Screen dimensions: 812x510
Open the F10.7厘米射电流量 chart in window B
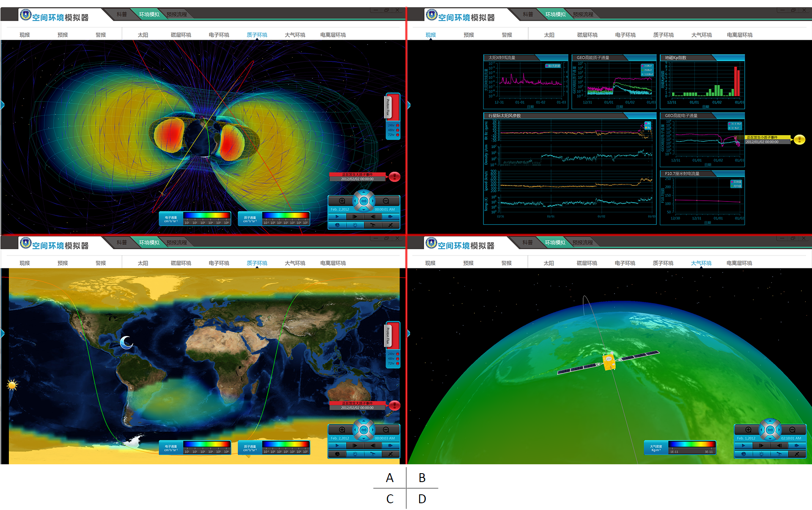[702, 198]
